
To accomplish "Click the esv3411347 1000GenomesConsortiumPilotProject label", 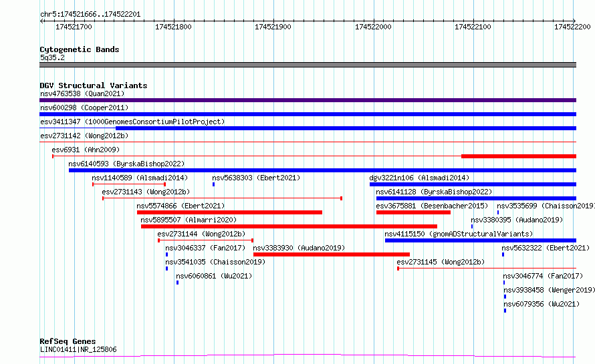I will click(132, 122).
